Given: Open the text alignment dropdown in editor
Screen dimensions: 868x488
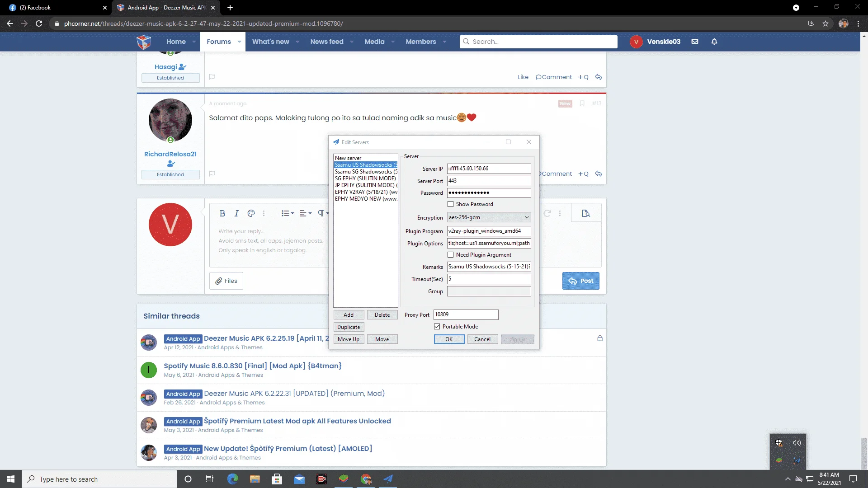Looking at the screenshot, I should click(306, 213).
